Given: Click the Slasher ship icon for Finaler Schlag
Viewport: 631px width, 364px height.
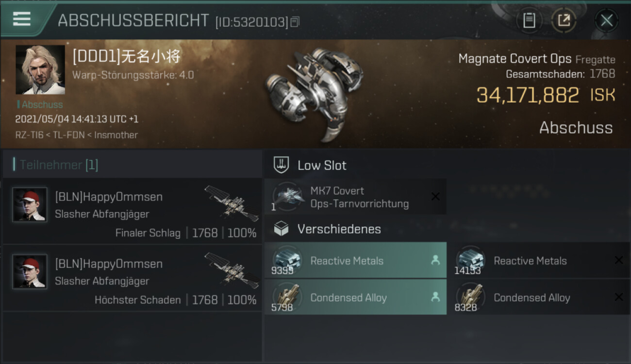Looking at the screenshot, I should click(x=232, y=203).
